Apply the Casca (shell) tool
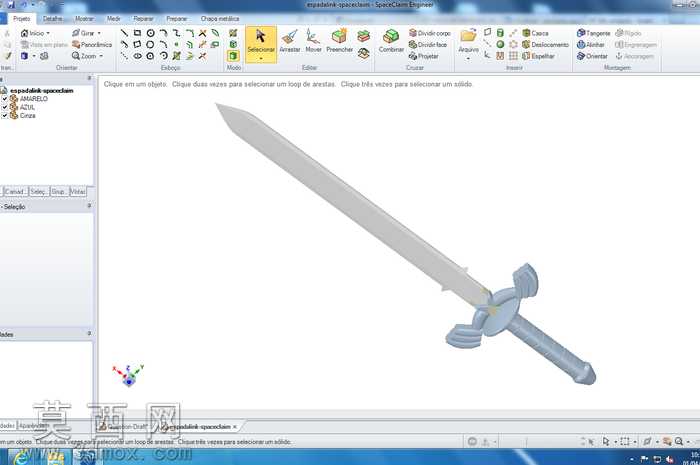 coord(535,33)
